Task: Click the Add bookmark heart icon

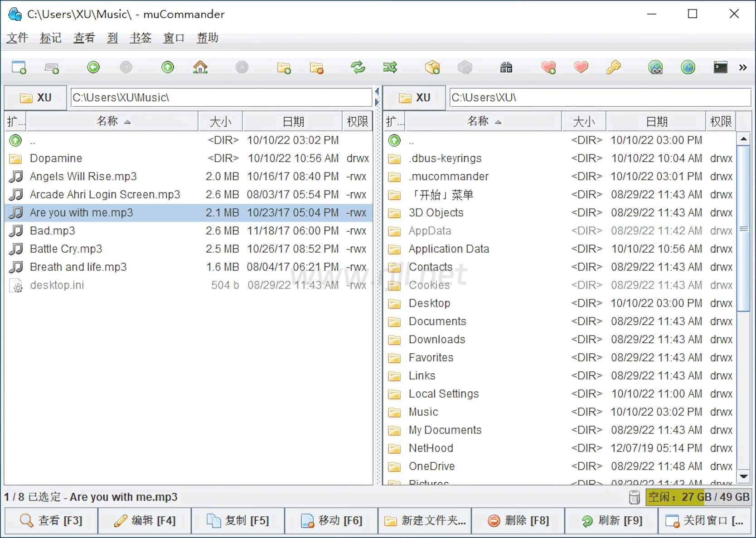Action: click(548, 67)
